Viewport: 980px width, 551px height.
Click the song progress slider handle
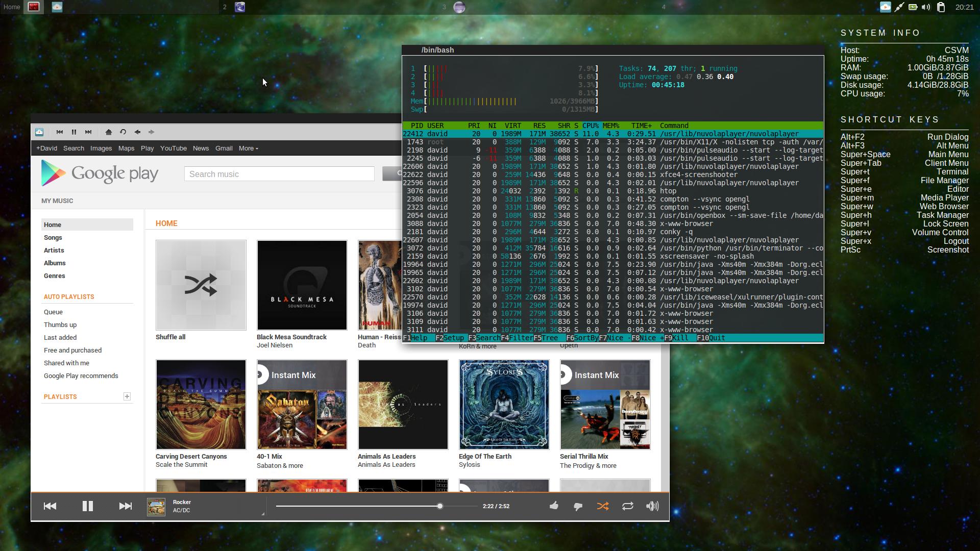click(439, 506)
